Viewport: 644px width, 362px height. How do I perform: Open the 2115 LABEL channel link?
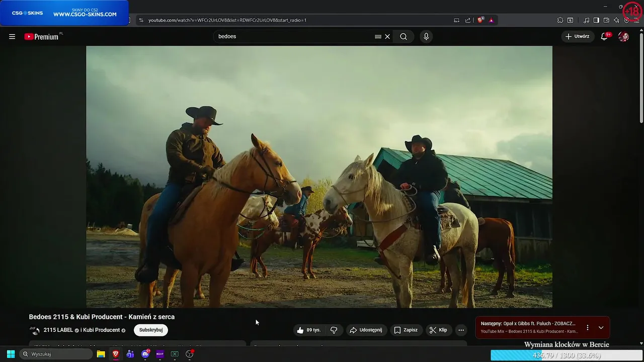point(58,330)
